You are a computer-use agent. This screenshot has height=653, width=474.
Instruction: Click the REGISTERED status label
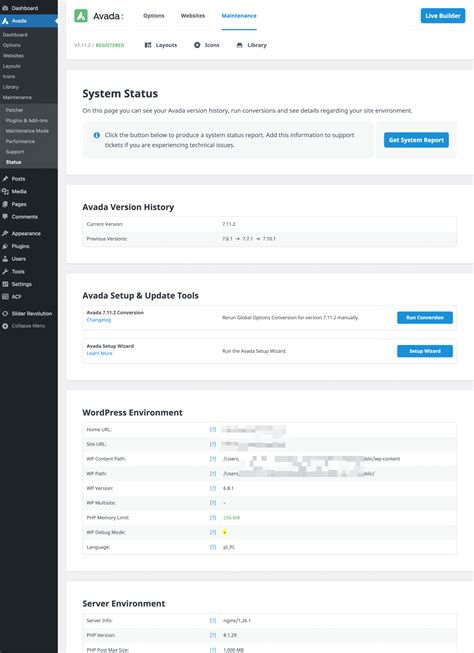(110, 45)
